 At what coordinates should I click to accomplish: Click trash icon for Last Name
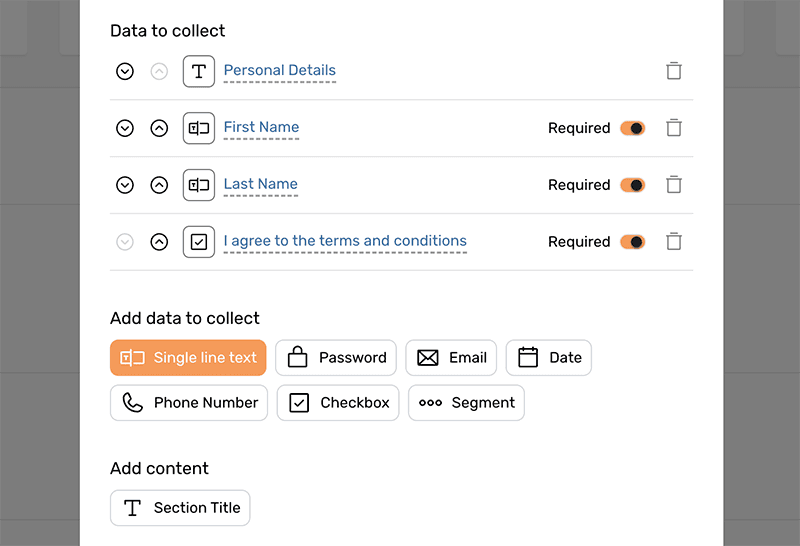tap(674, 185)
